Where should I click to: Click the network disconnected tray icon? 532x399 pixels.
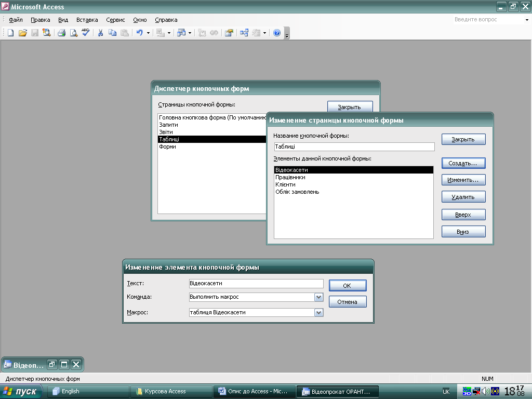[x=476, y=391]
